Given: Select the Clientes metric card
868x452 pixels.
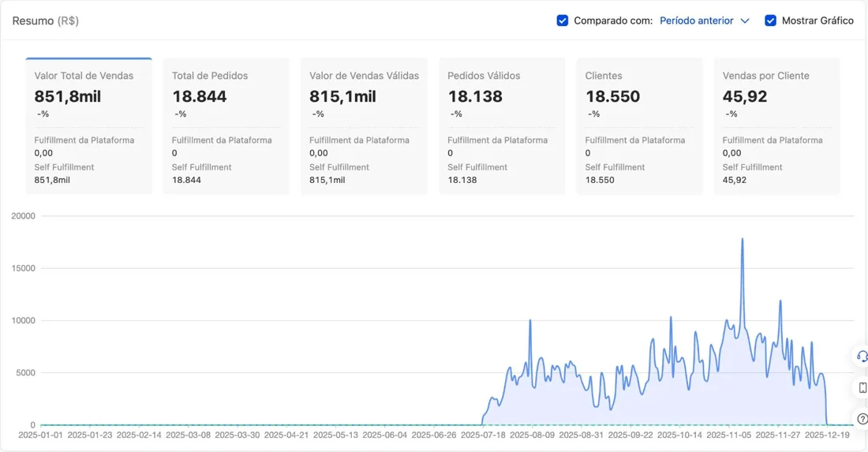Looking at the screenshot, I should pyautogui.click(x=639, y=126).
